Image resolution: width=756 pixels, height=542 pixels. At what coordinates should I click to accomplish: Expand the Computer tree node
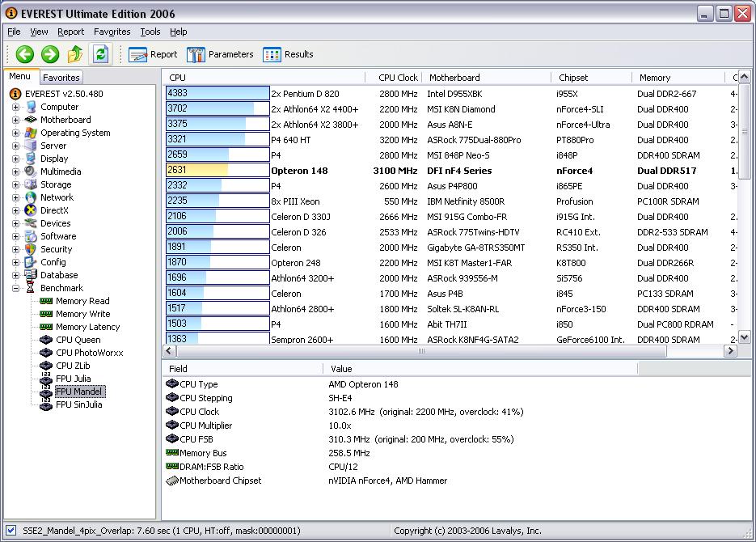15,107
